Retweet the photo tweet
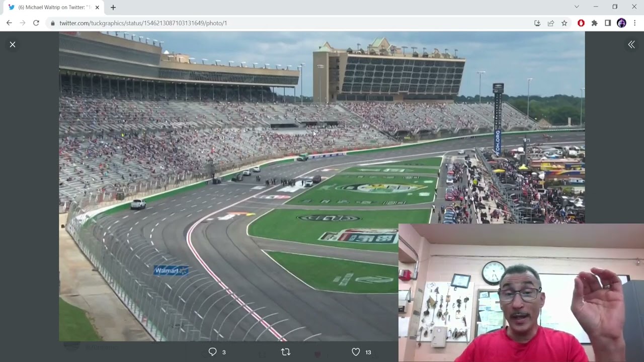The height and width of the screenshot is (362, 644). [286, 352]
